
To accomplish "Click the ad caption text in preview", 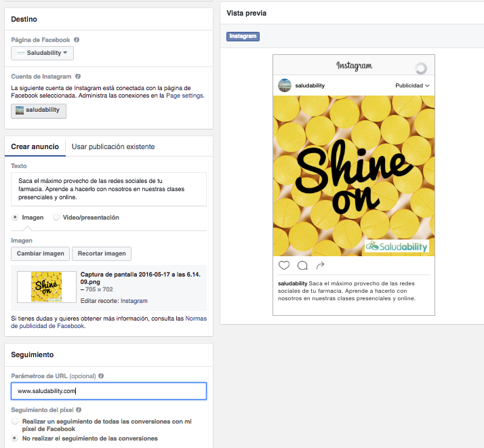I will (x=346, y=291).
